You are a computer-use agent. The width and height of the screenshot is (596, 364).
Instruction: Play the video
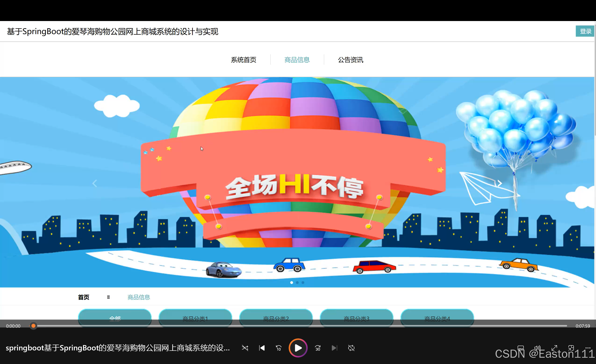pyautogui.click(x=298, y=348)
